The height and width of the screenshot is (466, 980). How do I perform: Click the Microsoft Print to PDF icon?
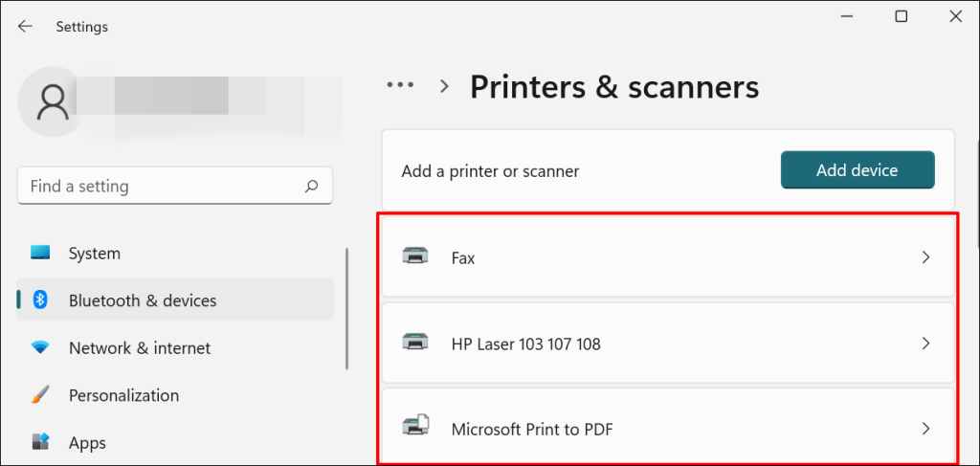[x=415, y=429]
